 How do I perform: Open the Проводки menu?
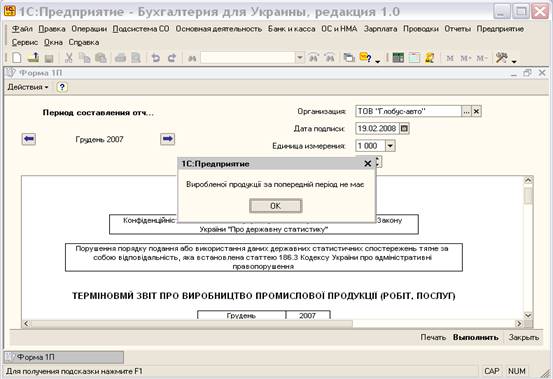tap(420, 29)
